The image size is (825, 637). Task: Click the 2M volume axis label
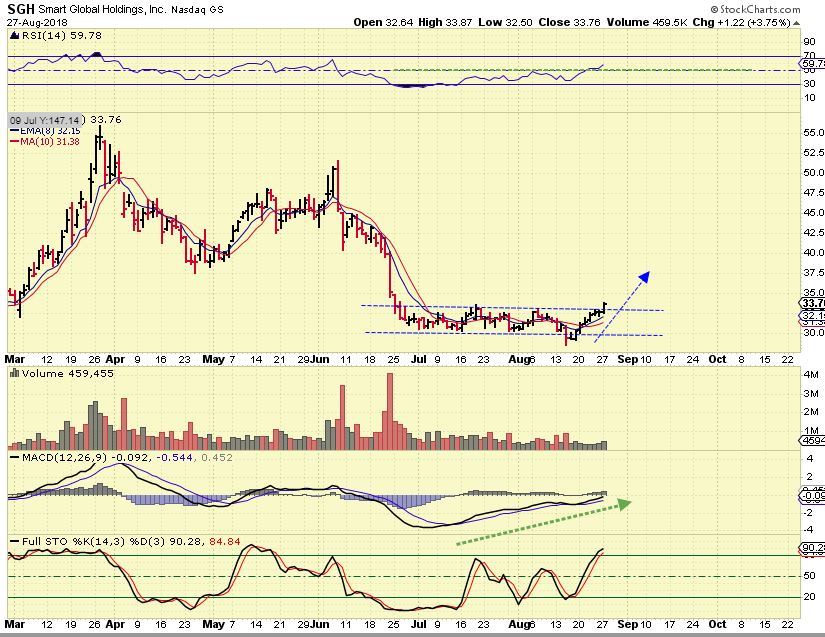coord(811,411)
